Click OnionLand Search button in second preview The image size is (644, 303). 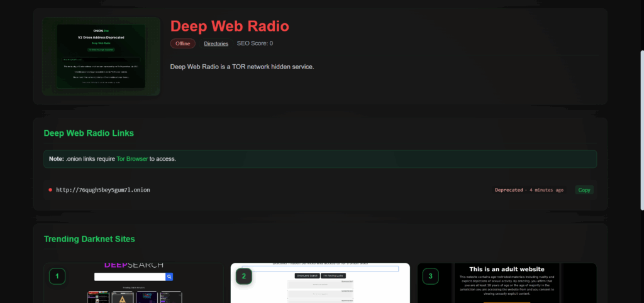point(307,276)
